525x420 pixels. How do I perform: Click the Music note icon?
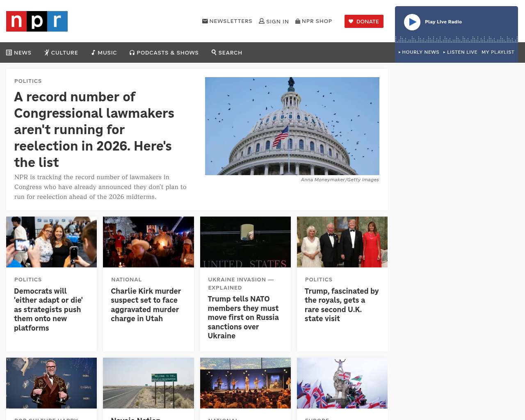(x=93, y=52)
